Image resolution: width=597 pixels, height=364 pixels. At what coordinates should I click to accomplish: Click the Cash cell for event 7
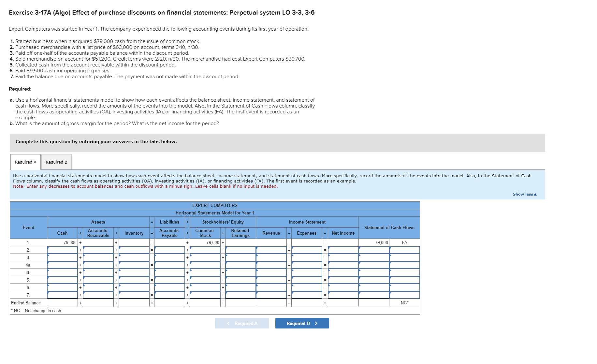click(x=63, y=295)
